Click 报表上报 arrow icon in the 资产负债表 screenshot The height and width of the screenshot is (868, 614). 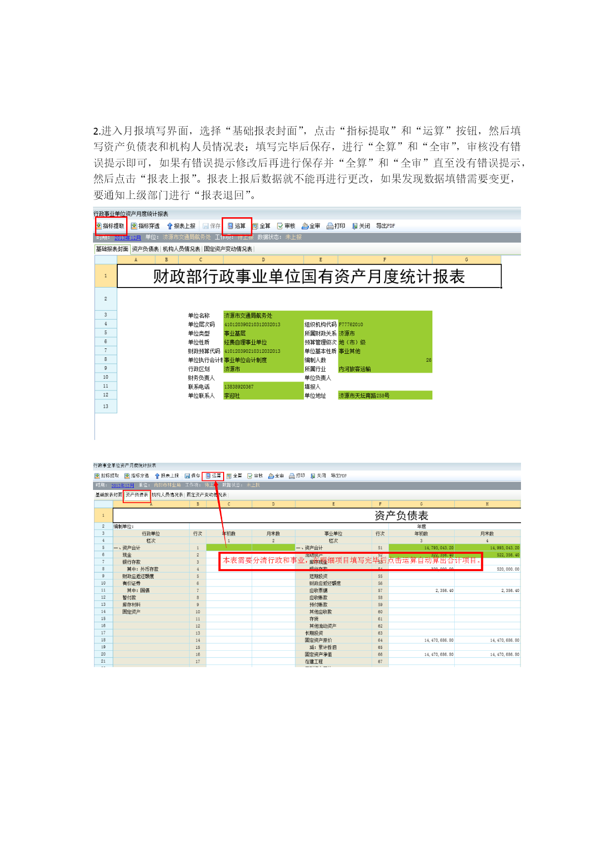point(157,476)
